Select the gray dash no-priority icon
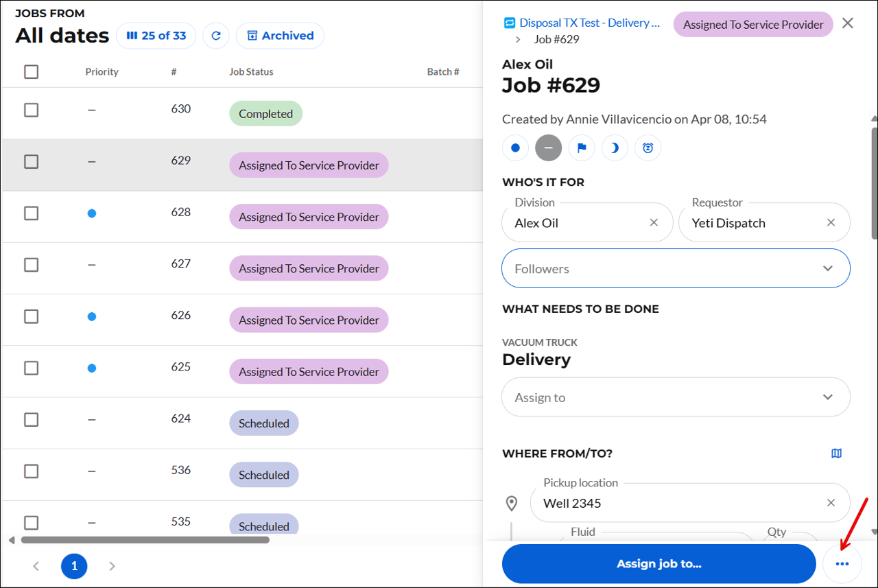This screenshot has height=588, width=878. click(548, 148)
